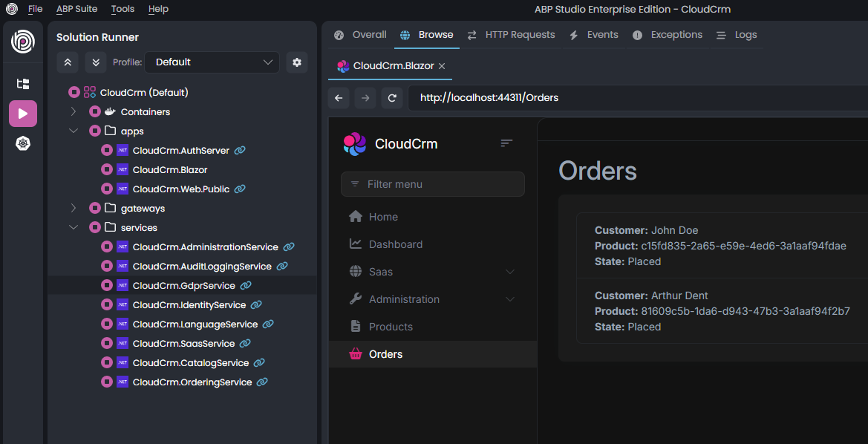Click the back arrow in the browser toolbar

[x=339, y=97]
